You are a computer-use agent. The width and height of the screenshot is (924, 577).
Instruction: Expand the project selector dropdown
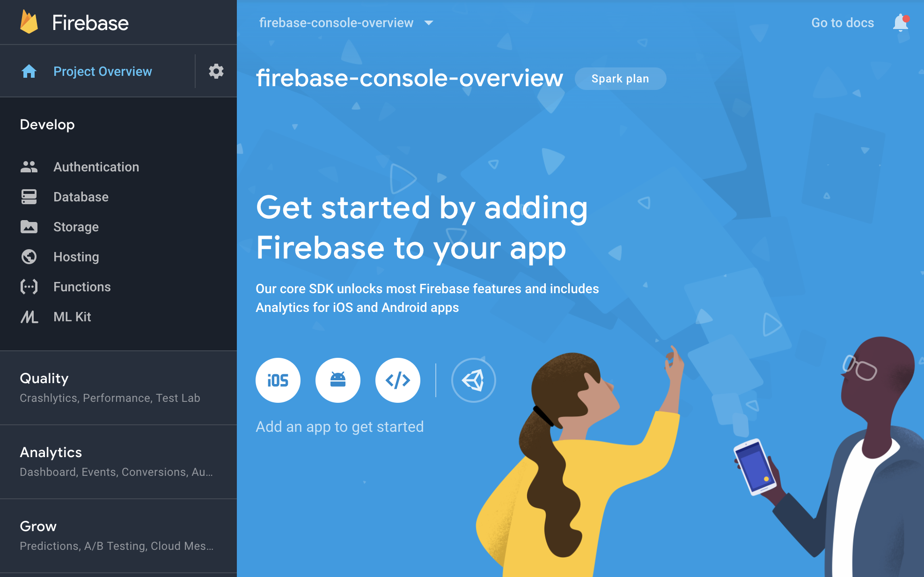pyautogui.click(x=430, y=22)
